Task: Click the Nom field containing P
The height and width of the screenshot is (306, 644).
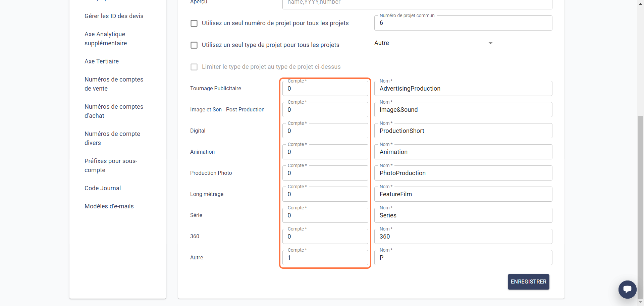Action: tap(463, 258)
